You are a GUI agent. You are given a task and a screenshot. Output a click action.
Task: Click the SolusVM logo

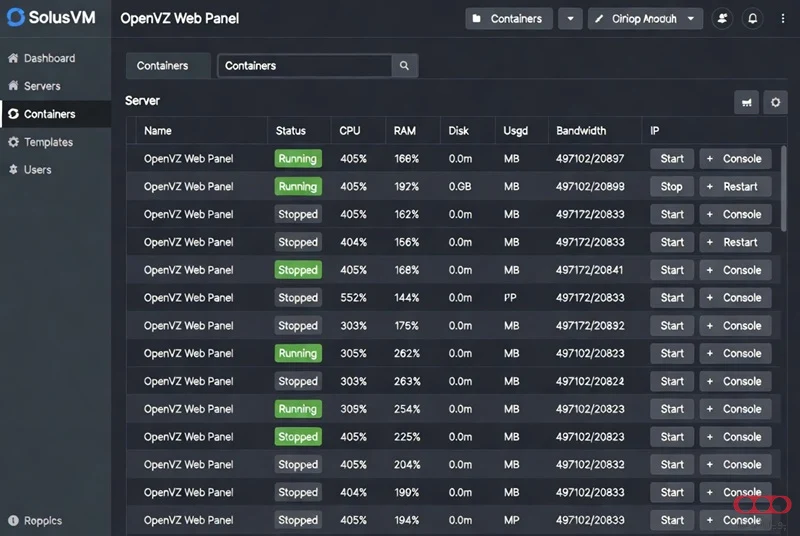coord(51,17)
